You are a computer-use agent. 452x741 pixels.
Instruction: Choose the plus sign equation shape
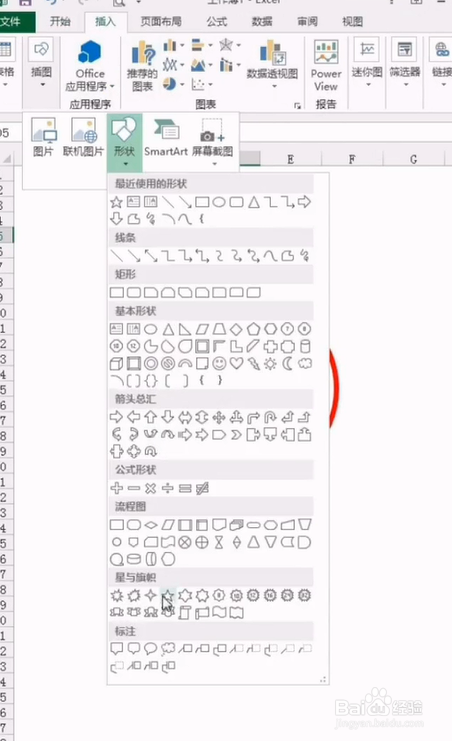pos(116,488)
